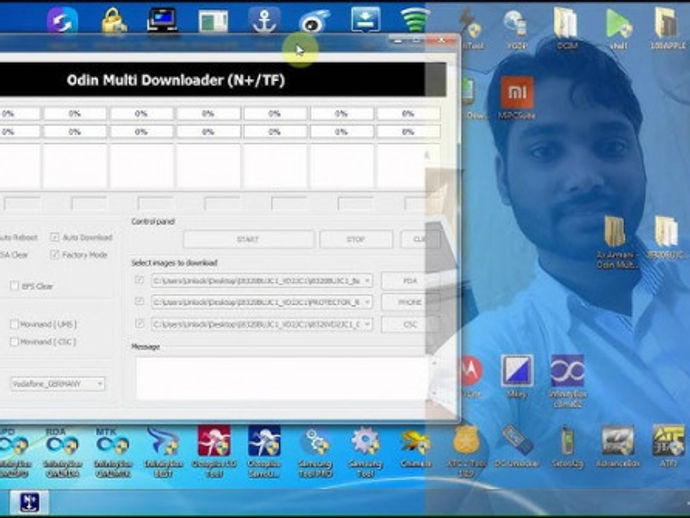Click the STOP button in Control panel
This screenshot has width=690, height=518.
tap(356, 239)
